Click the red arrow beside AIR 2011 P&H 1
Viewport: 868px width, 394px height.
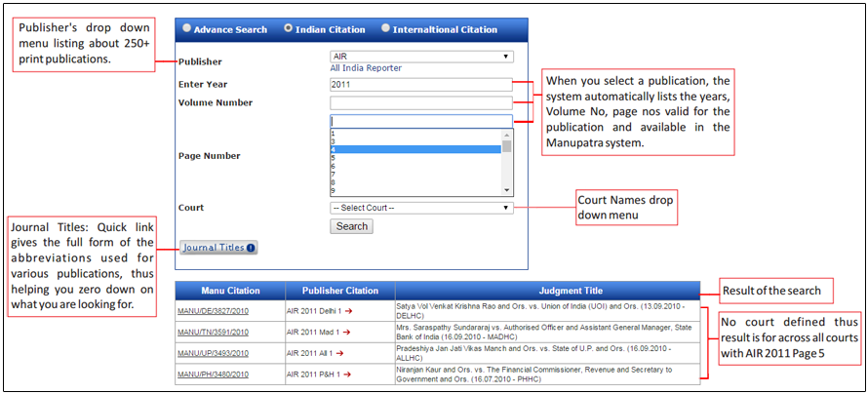[x=347, y=374]
